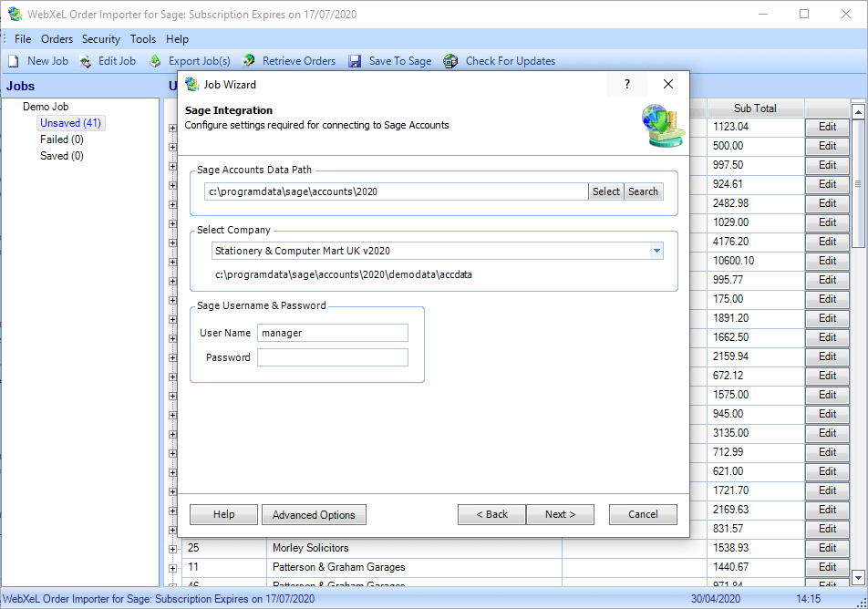Click the Help button in Job Wizard
The image size is (868, 609).
pos(223,514)
